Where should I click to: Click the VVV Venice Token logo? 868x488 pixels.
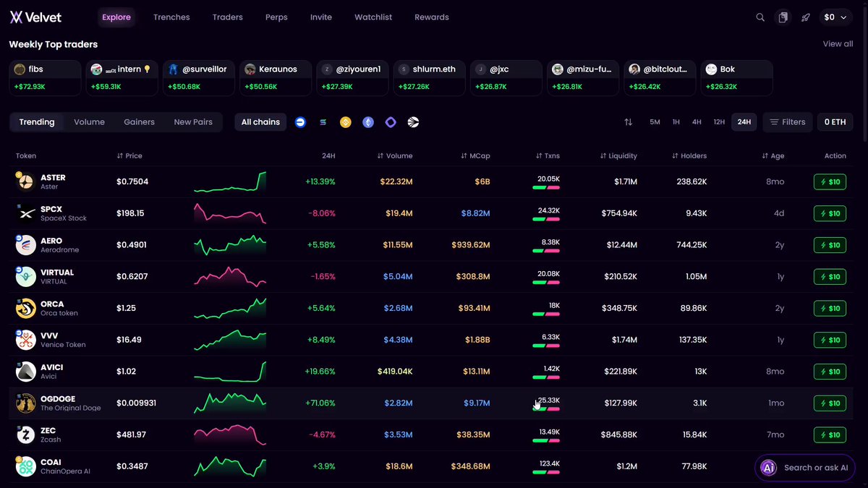(26, 340)
